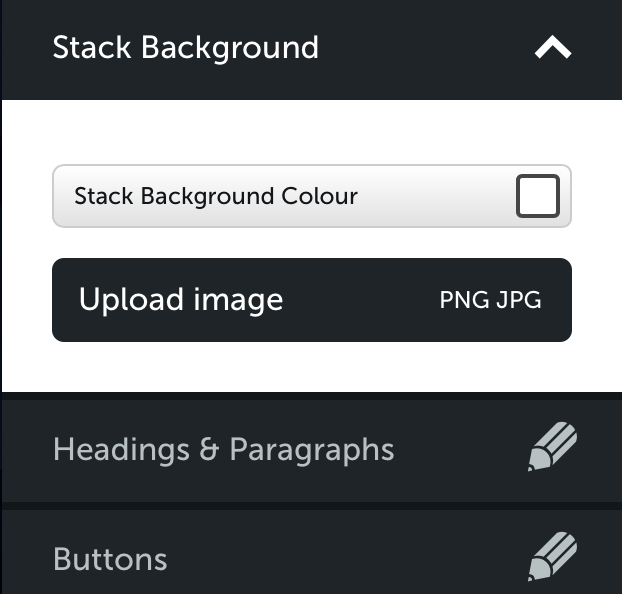
Task: Click the Stack Background Colour field
Action: point(312,196)
